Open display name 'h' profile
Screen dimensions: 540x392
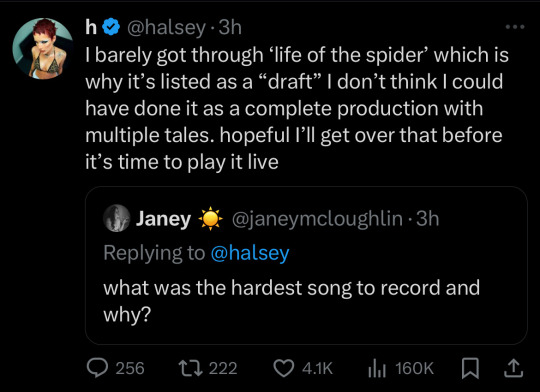coord(91,27)
